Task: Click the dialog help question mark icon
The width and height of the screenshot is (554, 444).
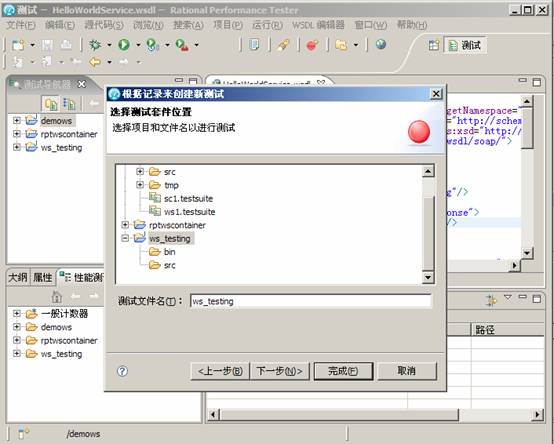Action: click(122, 371)
